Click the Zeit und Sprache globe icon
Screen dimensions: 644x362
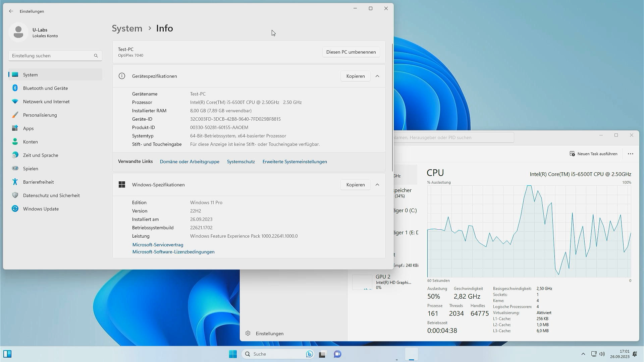point(15,155)
